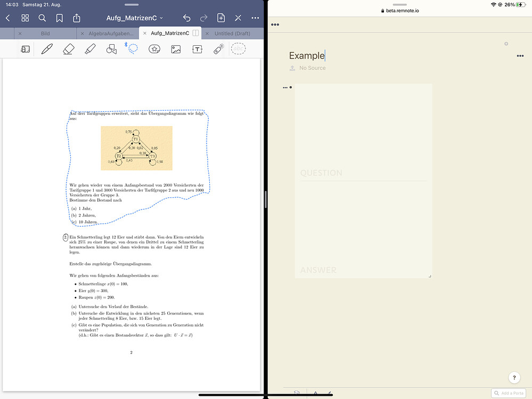Open the document search
532x399 pixels.
coord(42,18)
